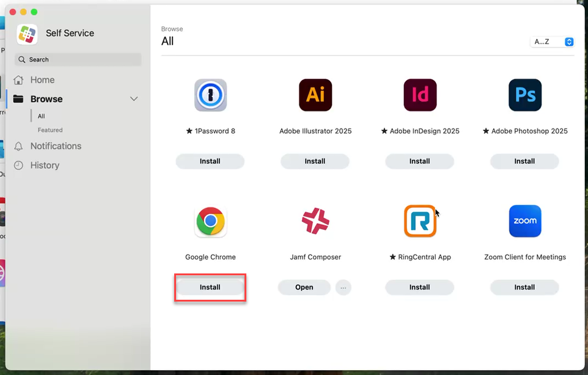This screenshot has width=588, height=375.
Task: Install 1Password 8
Action: (x=210, y=162)
